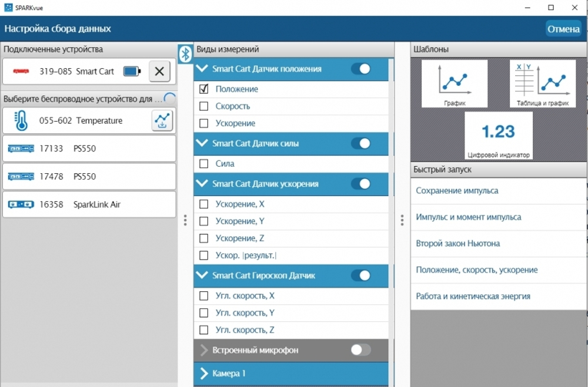
Task: Click the SparkLink Air device icon
Action: (x=21, y=205)
